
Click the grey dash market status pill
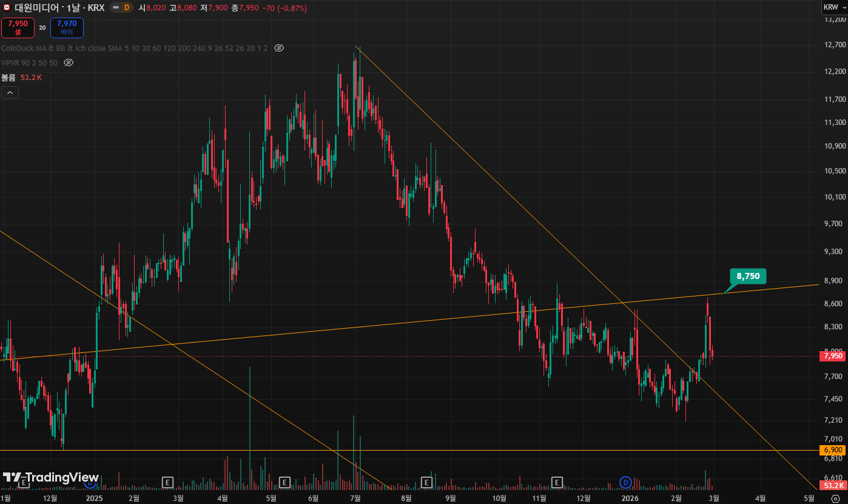(113, 8)
